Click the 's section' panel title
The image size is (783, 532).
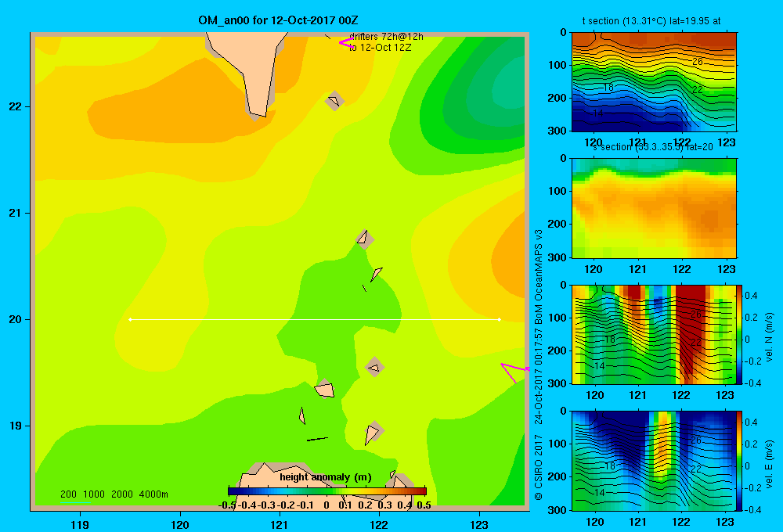click(x=651, y=147)
